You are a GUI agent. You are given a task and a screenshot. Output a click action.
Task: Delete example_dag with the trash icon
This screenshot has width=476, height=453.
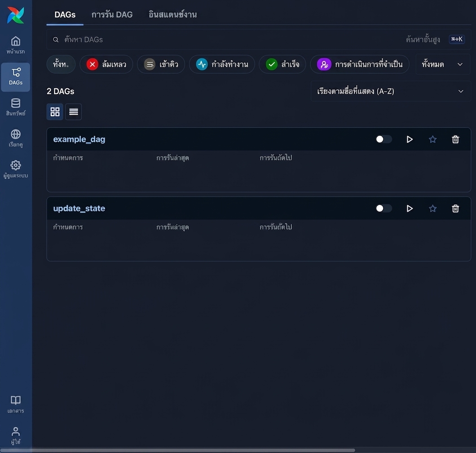coord(455,139)
